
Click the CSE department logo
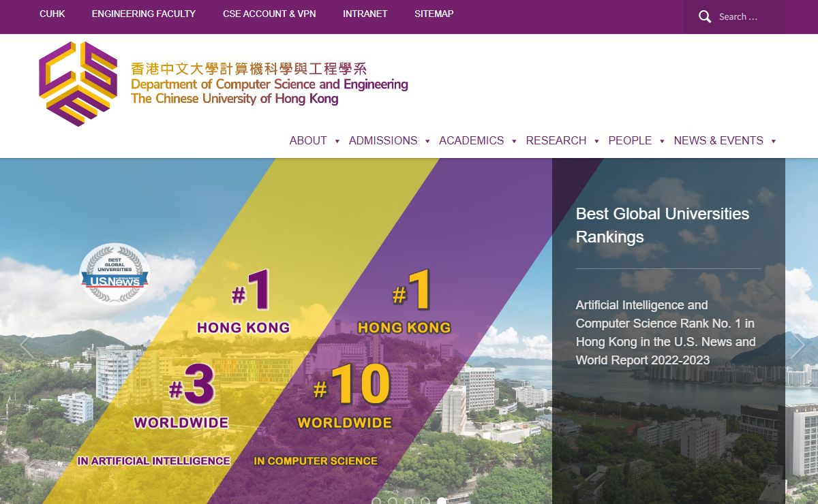[x=78, y=84]
